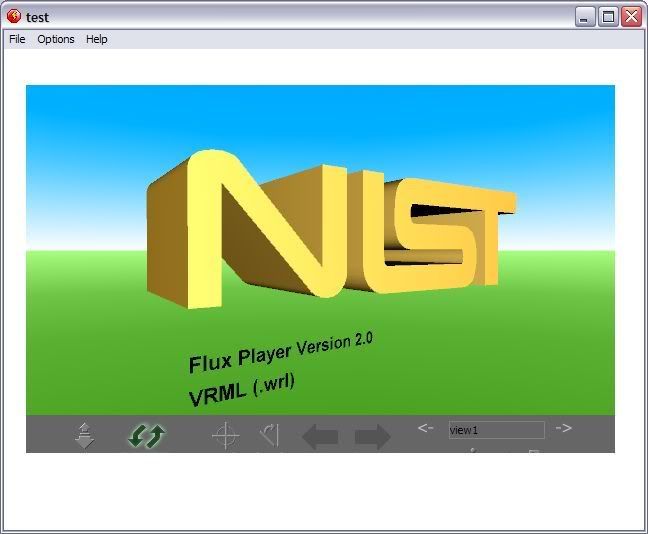
Task: Click the title bar labeled test
Action: pos(300,16)
